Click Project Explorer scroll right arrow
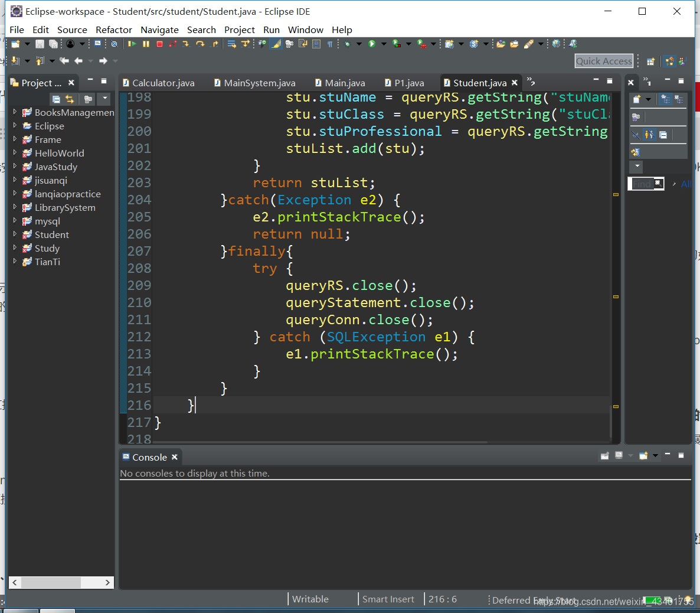The width and height of the screenshot is (700, 613). pos(107,582)
